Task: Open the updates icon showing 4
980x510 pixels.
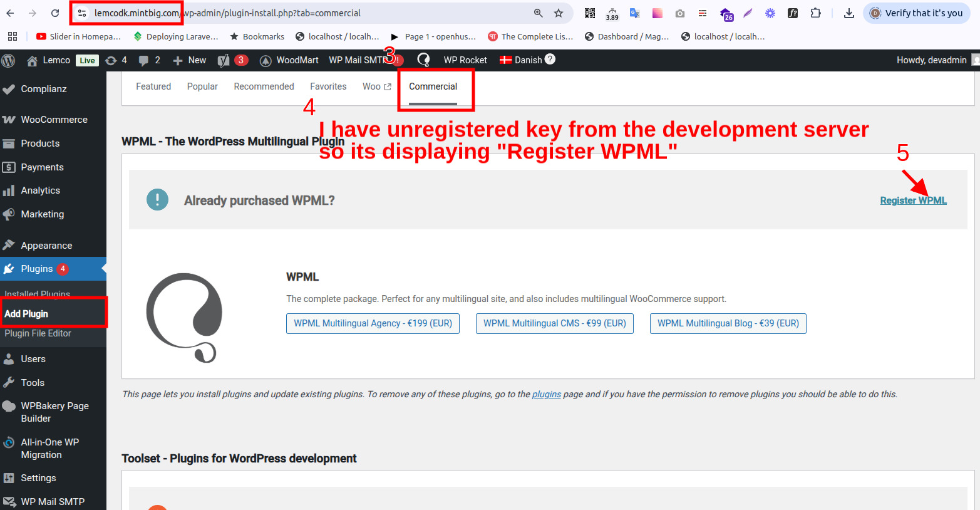Action: pos(116,60)
